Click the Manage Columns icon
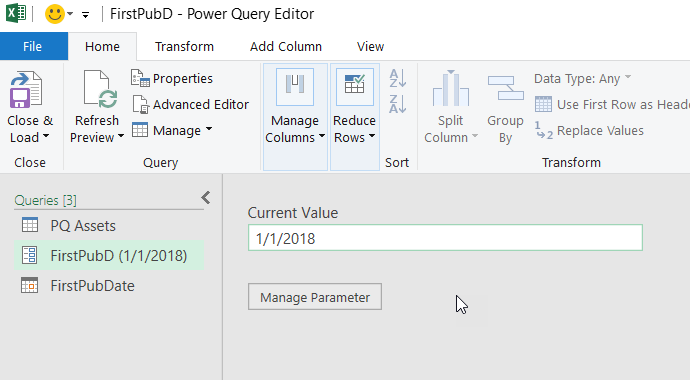This screenshot has width=690, height=380. click(295, 87)
